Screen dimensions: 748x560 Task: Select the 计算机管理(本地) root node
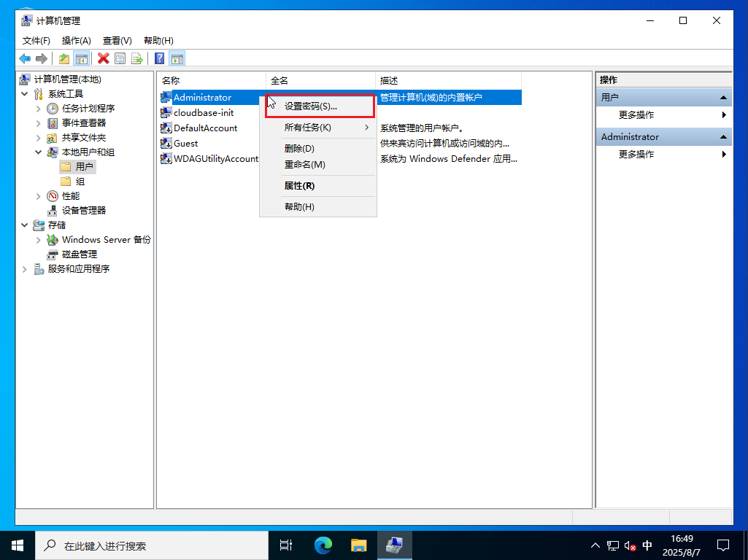pos(67,79)
